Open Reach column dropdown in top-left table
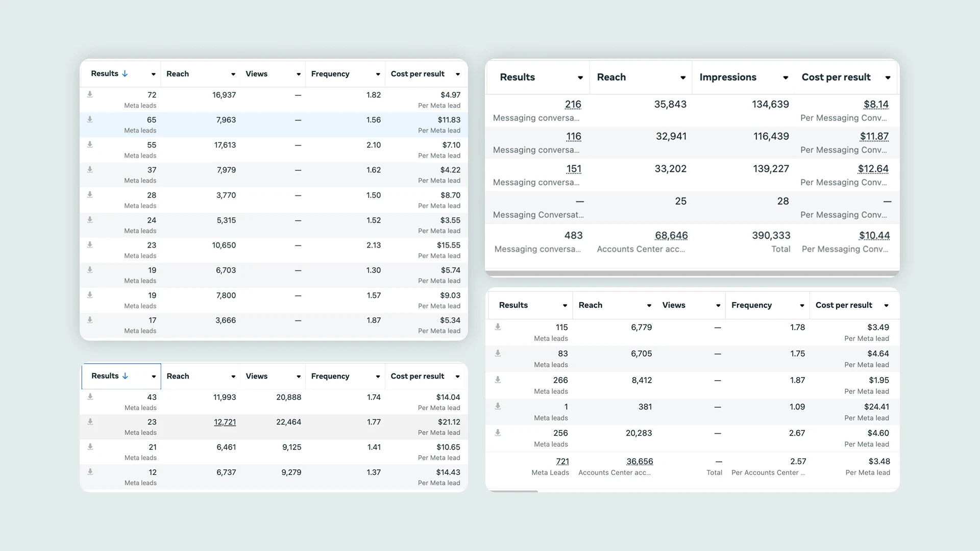 tap(233, 74)
